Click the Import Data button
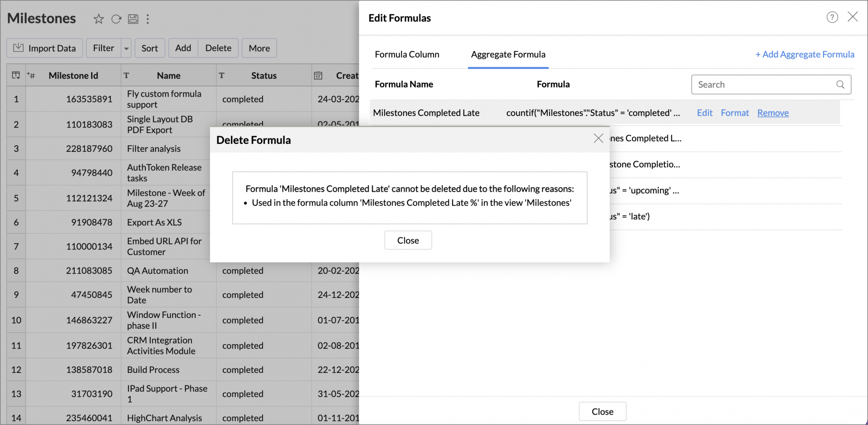This screenshot has height=425, width=868. (x=44, y=48)
